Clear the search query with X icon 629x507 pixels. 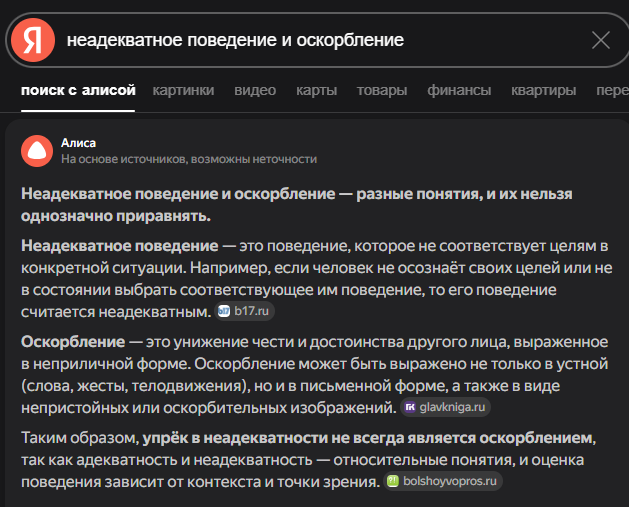coord(601,40)
